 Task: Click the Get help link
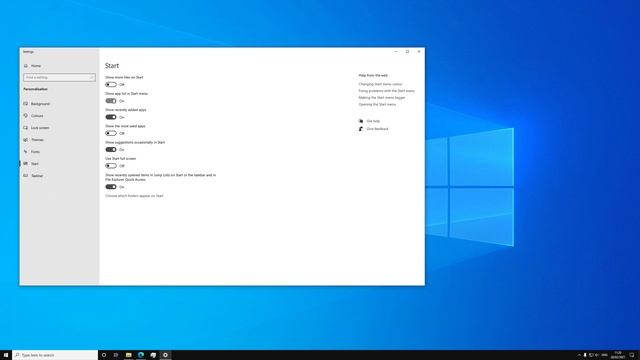click(x=373, y=121)
